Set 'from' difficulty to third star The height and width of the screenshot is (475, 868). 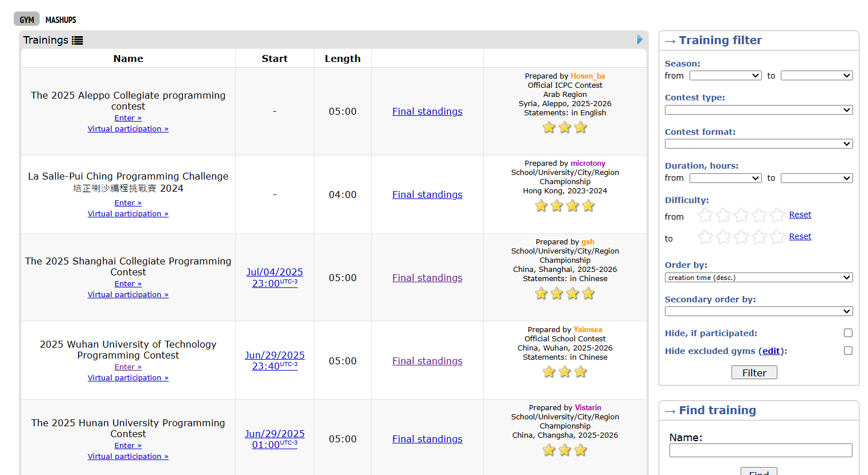tap(741, 215)
